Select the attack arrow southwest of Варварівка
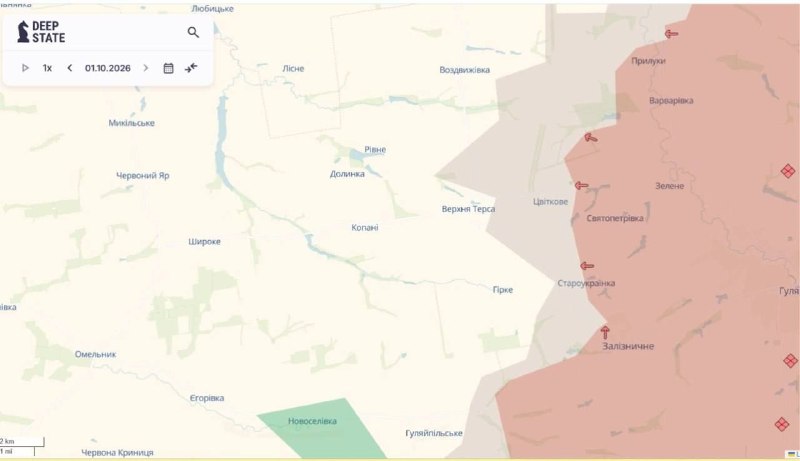The image size is (800, 461). pyautogui.click(x=591, y=138)
